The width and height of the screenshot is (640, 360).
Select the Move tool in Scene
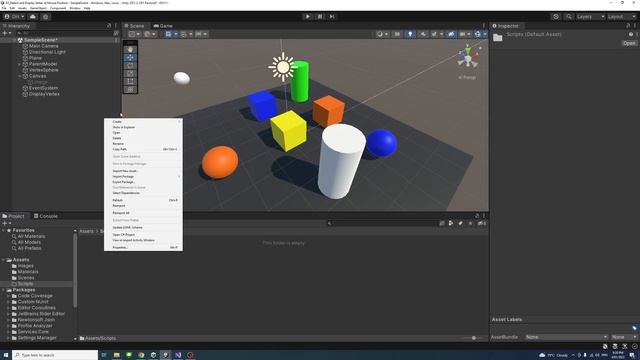[130, 58]
